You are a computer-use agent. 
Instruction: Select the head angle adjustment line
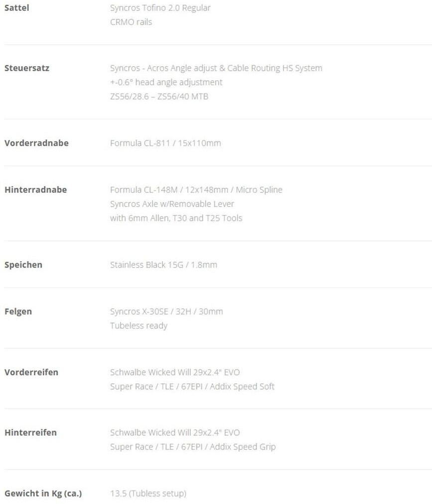pos(166,82)
